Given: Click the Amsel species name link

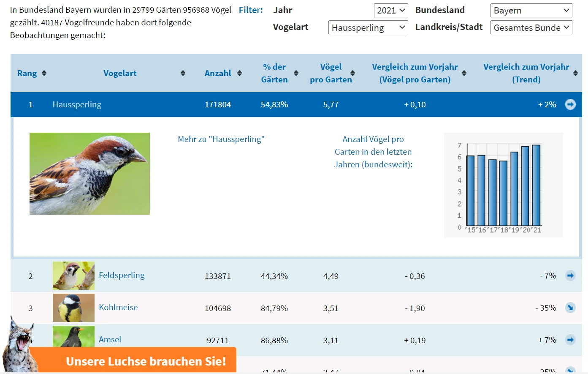Looking at the screenshot, I should tap(110, 340).
